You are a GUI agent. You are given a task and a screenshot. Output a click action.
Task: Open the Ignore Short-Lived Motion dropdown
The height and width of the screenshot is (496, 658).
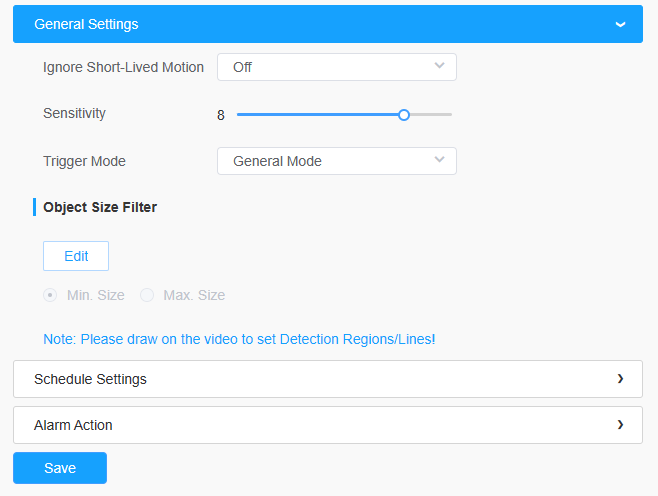[337, 67]
